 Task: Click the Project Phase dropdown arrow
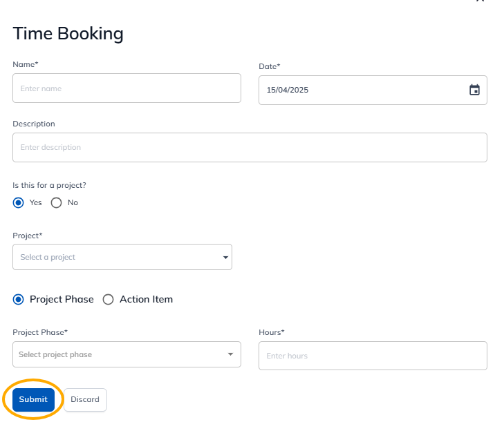pyautogui.click(x=230, y=355)
